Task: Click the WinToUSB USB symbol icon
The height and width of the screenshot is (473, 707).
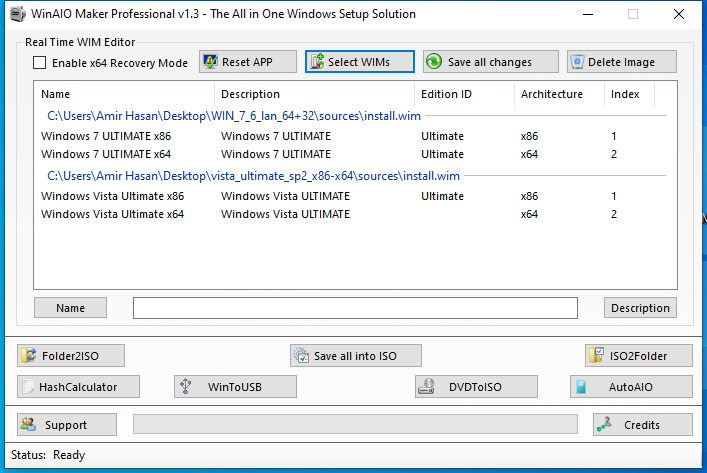Action: click(185, 386)
